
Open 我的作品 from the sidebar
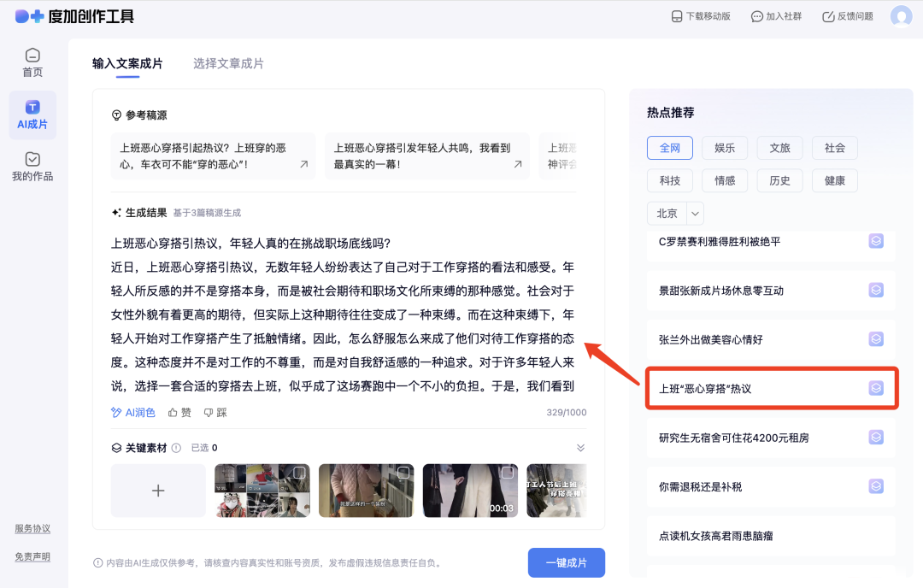(x=32, y=164)
